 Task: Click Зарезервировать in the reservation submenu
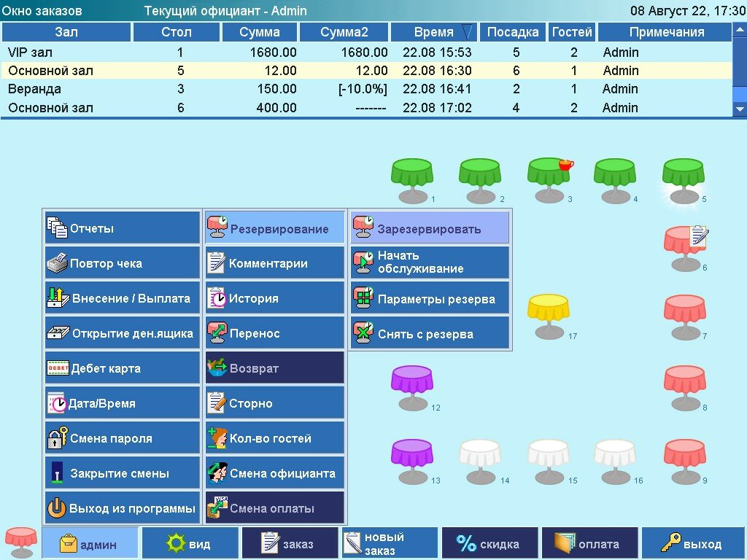(430, 228)
